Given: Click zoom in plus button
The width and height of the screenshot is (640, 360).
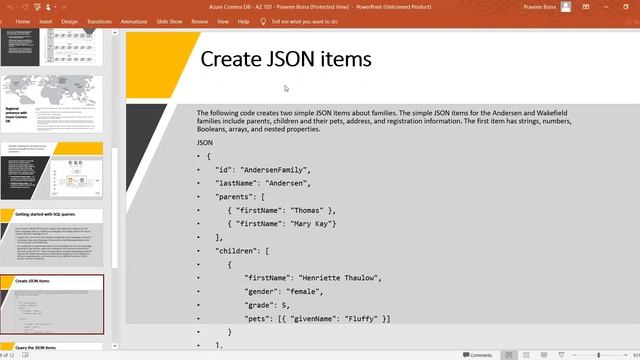Looking at the screenshot, I should coord(625,355).
